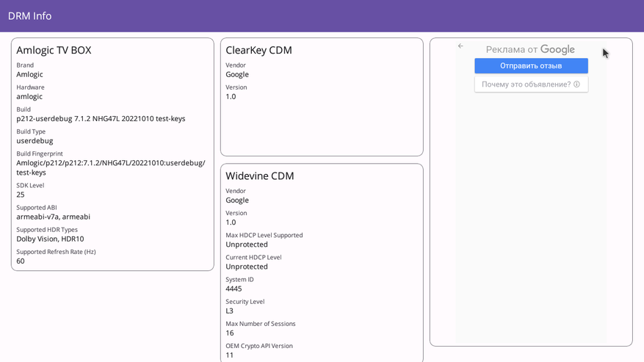Click the info icon beside 'Почему это объявление?'
This screenshot has height=362, width=644.
[576, 84]
